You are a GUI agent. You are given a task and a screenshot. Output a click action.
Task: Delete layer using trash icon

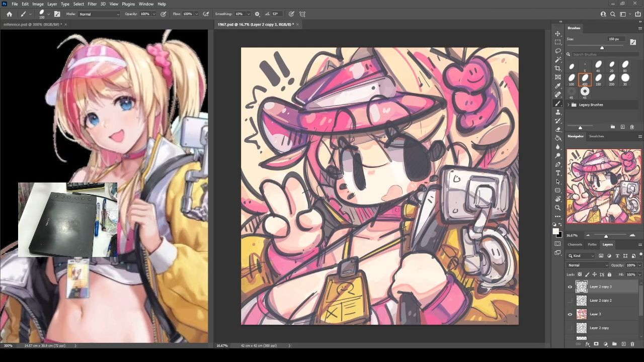[632, 344]
